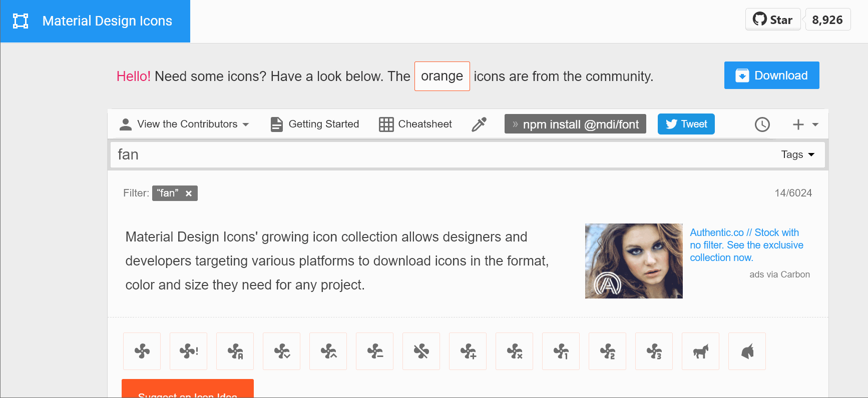This screenshot has height=398, width=868.
Task: Expand the Tags dropdown
Action: (x=797, y=154)
